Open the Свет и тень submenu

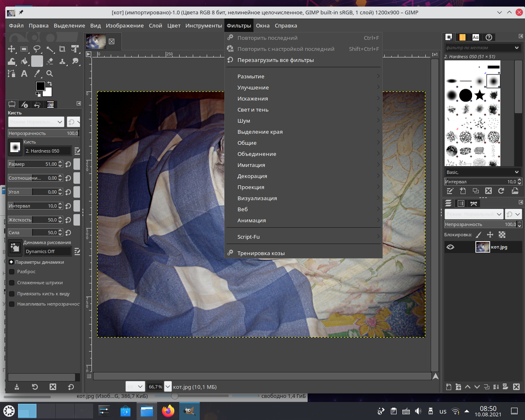coord(304,110)
